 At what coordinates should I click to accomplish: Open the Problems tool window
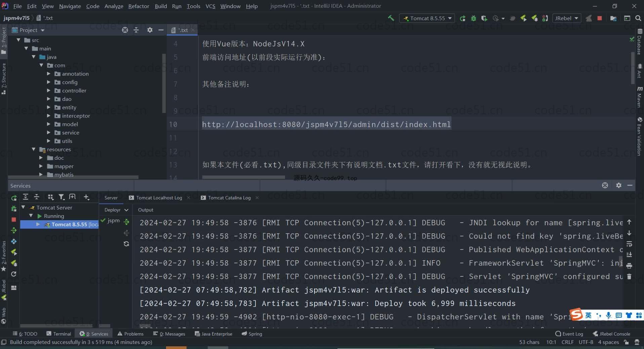130,334
